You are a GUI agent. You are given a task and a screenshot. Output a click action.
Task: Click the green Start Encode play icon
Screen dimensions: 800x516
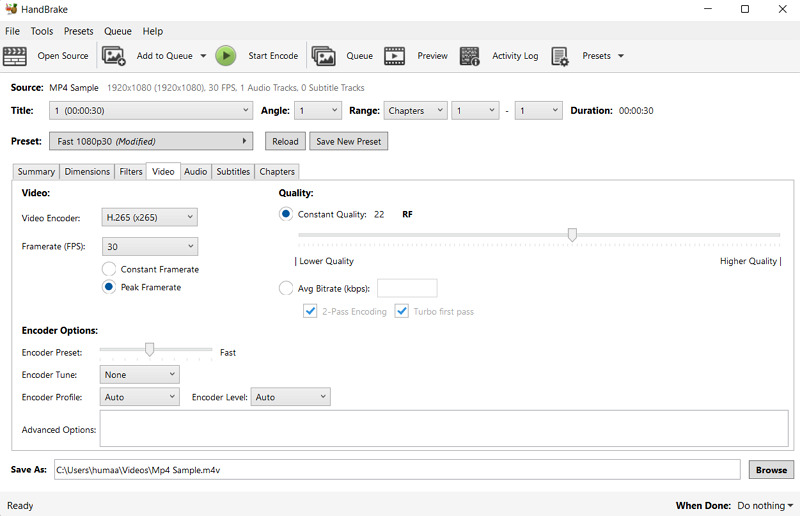click(x=226, y=56)
